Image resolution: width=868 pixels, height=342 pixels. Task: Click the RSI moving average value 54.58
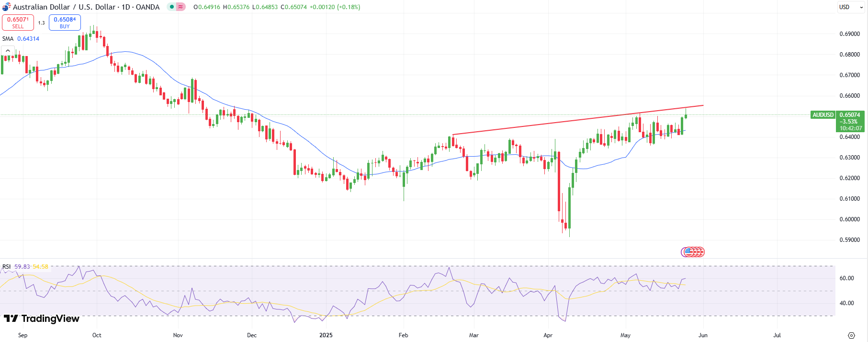click(41, 267)
